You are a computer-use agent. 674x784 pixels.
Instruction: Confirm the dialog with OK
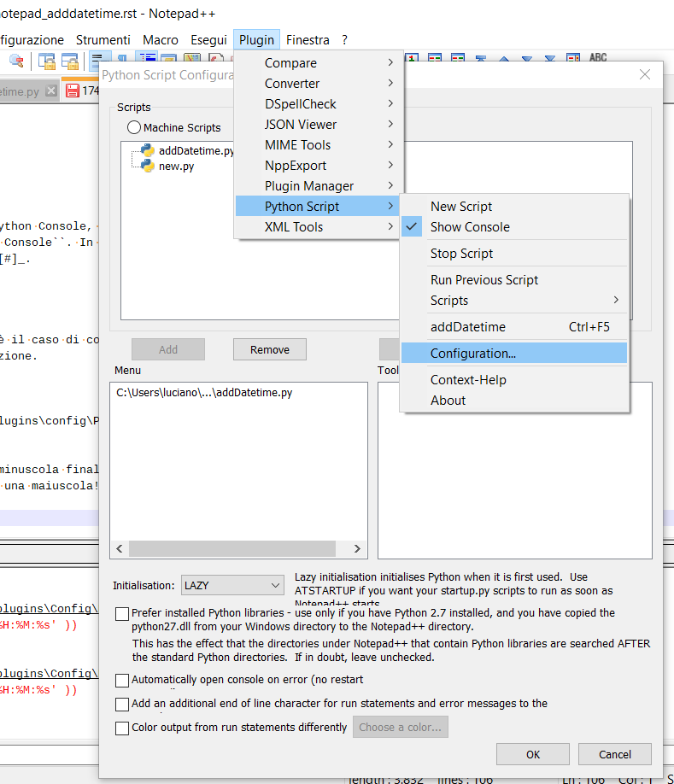click(533, 754)
